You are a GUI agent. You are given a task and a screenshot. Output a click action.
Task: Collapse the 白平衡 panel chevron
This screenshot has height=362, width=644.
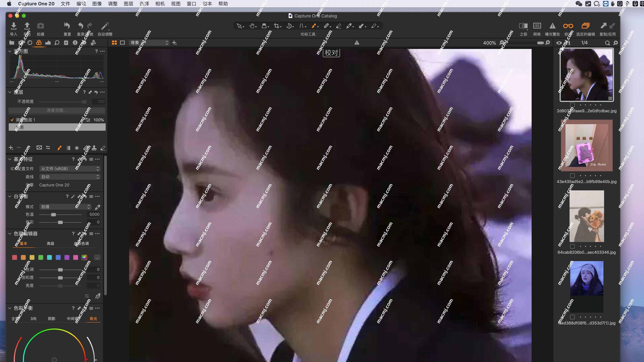tap(10, 196)
